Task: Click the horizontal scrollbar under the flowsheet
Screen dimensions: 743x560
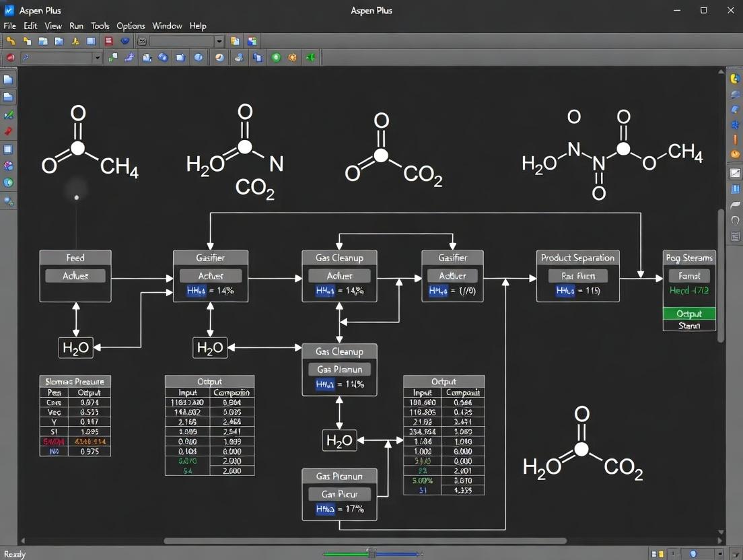Action: tap(365, 540)
